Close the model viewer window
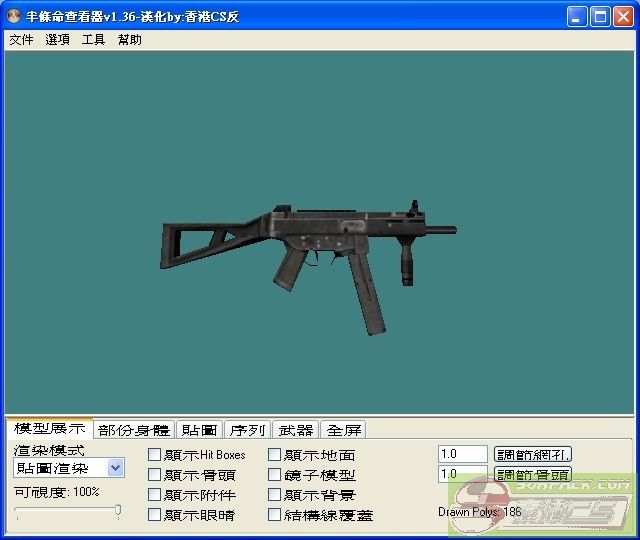 pos(624,17)
